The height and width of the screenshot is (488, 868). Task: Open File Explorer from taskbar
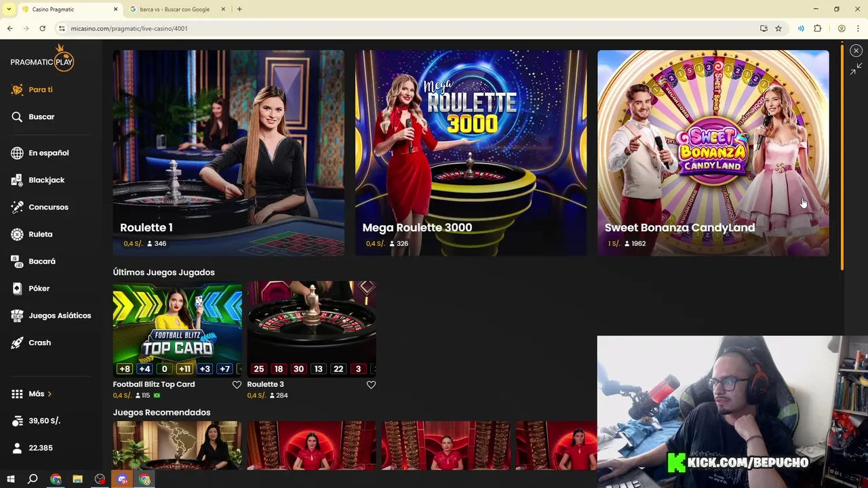(x=77, y=479)
